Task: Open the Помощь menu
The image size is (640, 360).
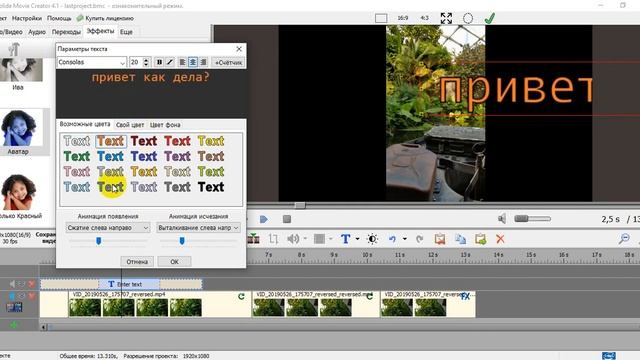Action: 59,18
